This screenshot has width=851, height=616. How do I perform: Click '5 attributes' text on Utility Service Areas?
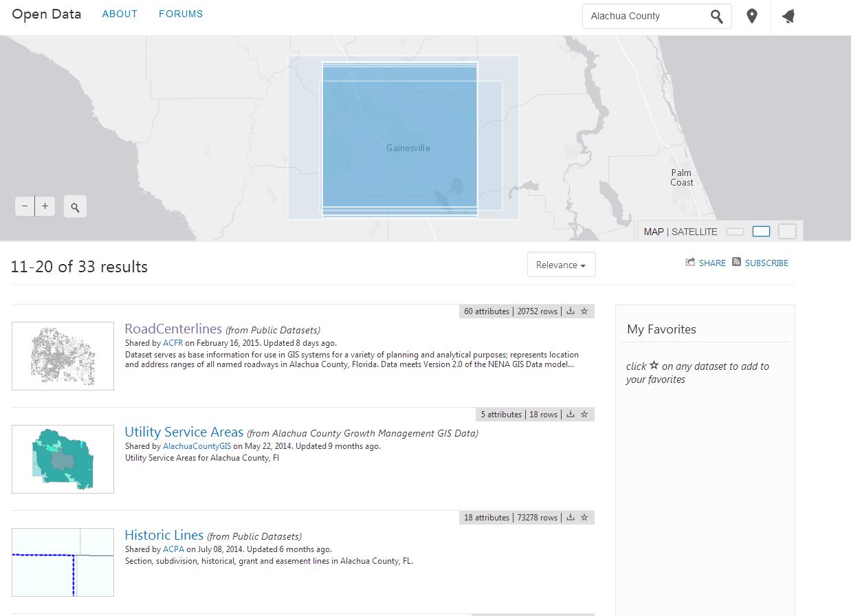(x=501, y=415)
